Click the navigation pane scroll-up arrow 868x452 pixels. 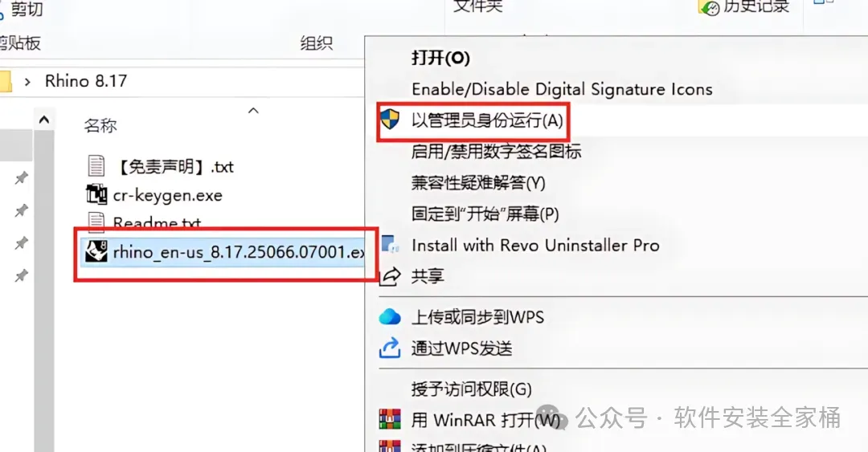point(44,120)
